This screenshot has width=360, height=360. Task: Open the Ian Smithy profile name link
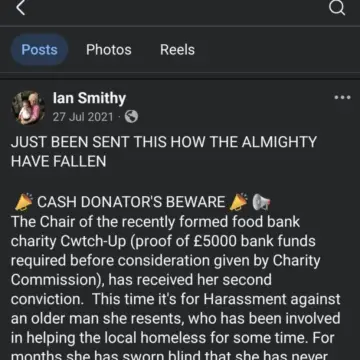(x=89, y=98)
